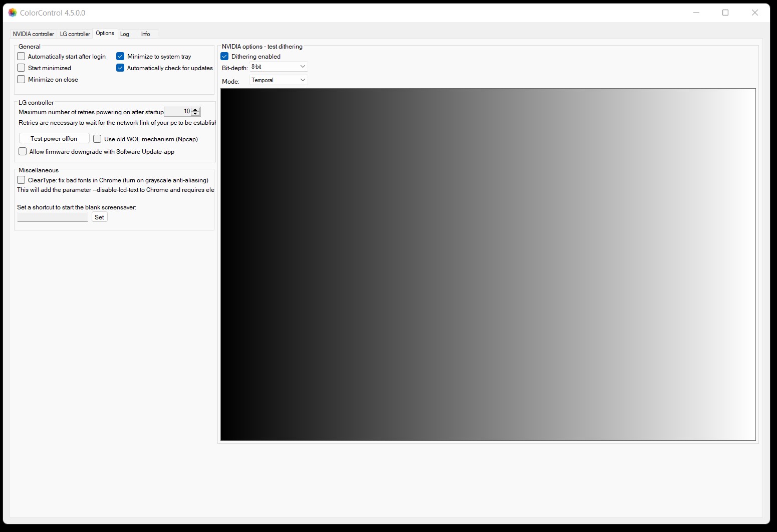
Task: Close the ColorControl window
Action: (x=755, y=13)
